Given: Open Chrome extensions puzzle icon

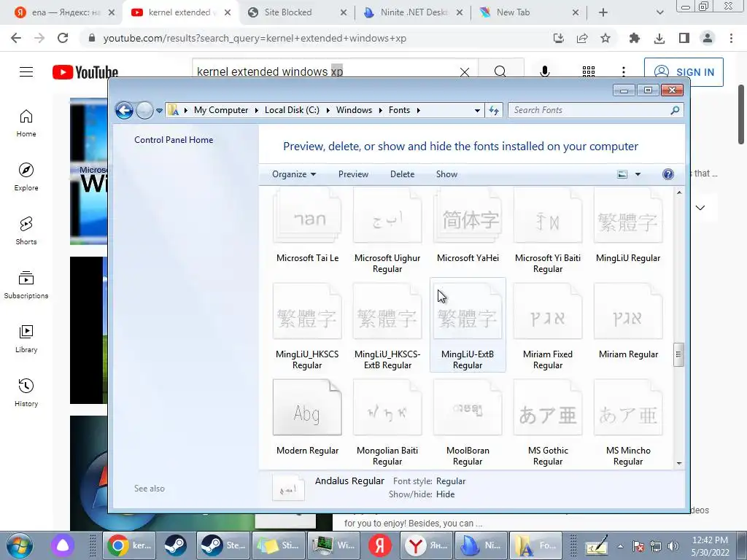Looking at the screenshot, I should 635,39.
